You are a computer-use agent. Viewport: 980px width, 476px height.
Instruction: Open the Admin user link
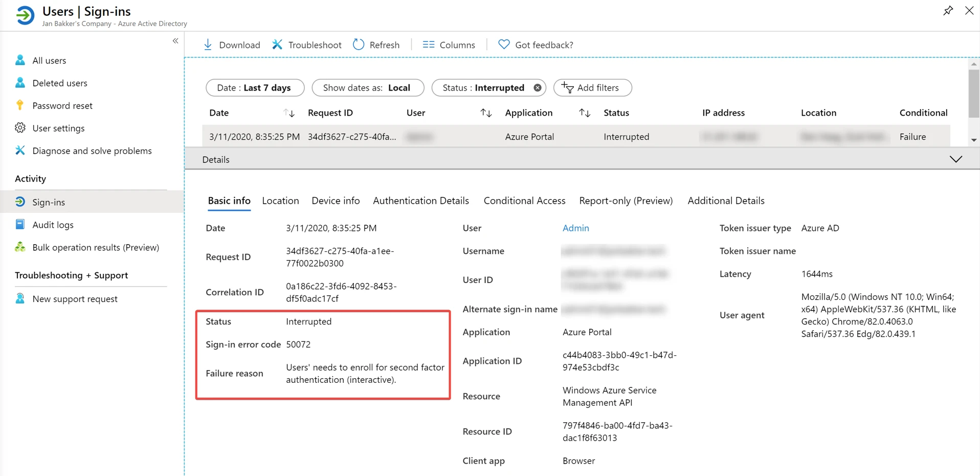click(x=575, y=228)
